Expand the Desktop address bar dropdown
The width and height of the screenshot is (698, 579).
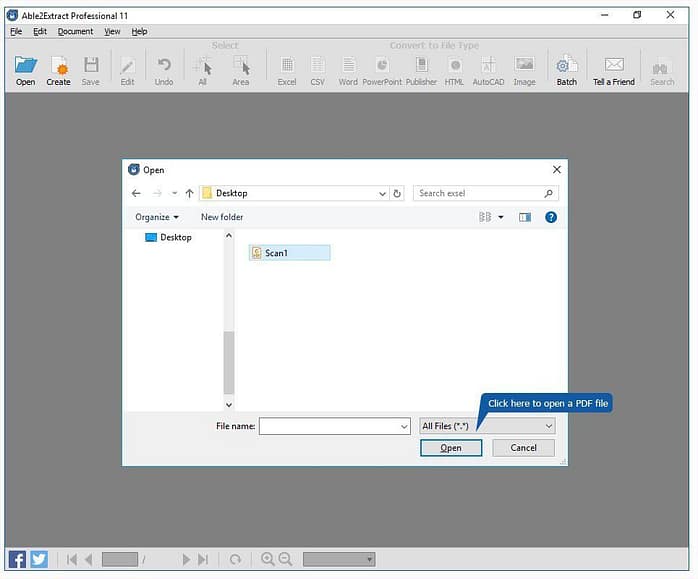tap(382, 194)
